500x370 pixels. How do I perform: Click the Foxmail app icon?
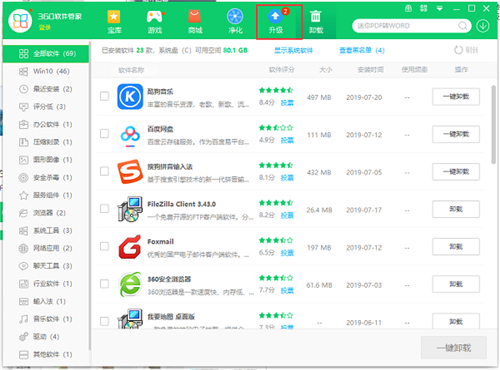click(130, 247)
